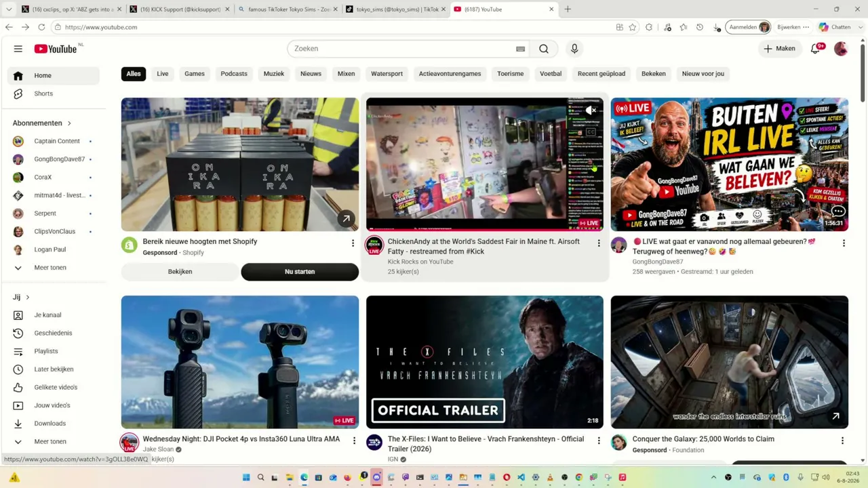Open the on-screen keyboard in search box
This screenshot has height=488, width=868.
tap(520, 49)
